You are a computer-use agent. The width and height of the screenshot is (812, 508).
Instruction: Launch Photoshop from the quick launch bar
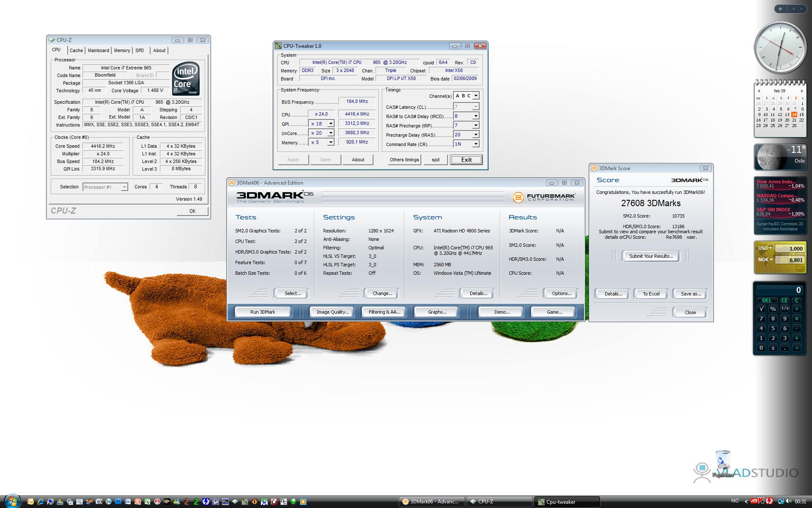[x=118, y=501]
